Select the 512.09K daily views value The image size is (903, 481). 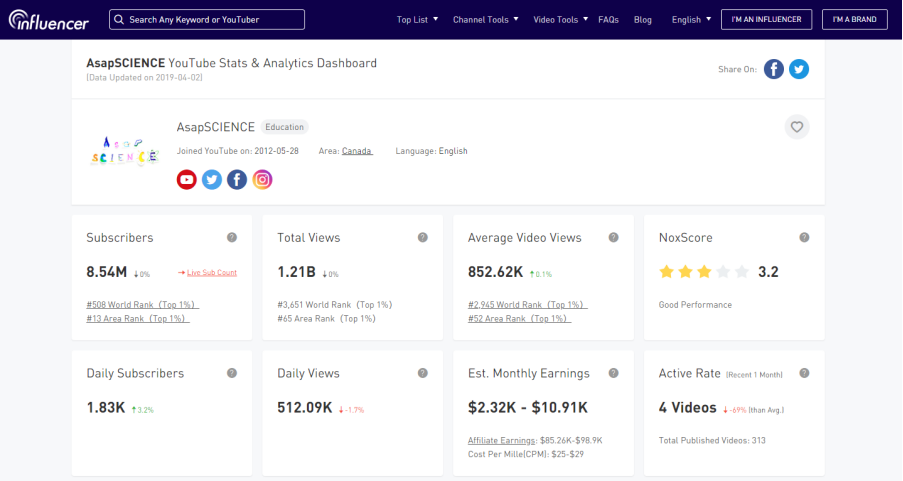305,408
